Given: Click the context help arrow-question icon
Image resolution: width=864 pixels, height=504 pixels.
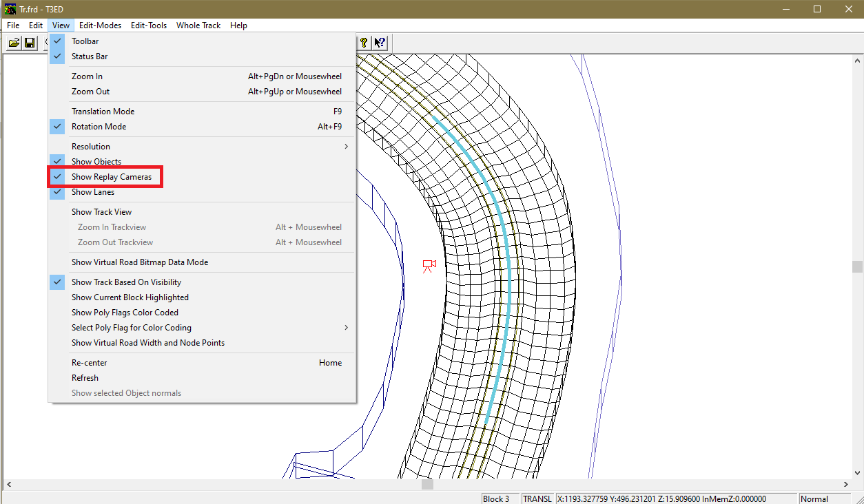Looking at the screenshot, I should (380, 43).
